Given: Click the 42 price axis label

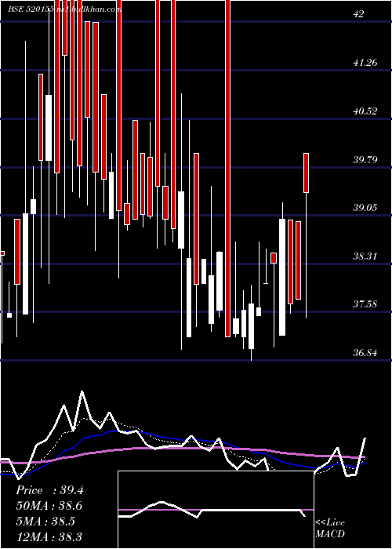Looking at the screenshot, I should pyautogui.click(x=359, y=14).
